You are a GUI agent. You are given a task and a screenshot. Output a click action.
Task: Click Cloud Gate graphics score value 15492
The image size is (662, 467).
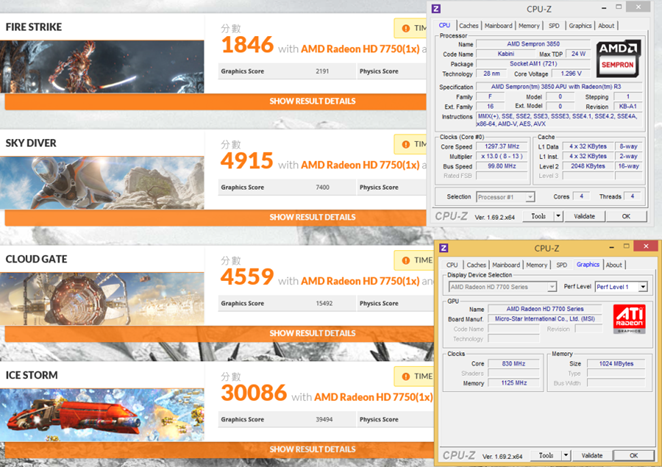(324, 304)
